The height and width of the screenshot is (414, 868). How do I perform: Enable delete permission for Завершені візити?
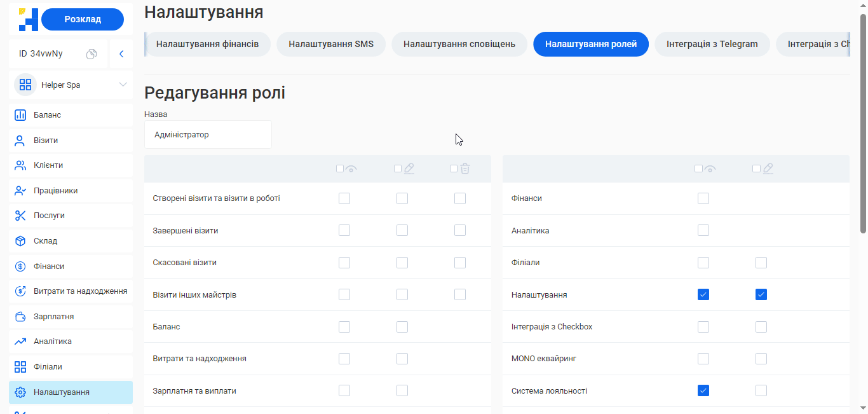click(x=460, y=230)
